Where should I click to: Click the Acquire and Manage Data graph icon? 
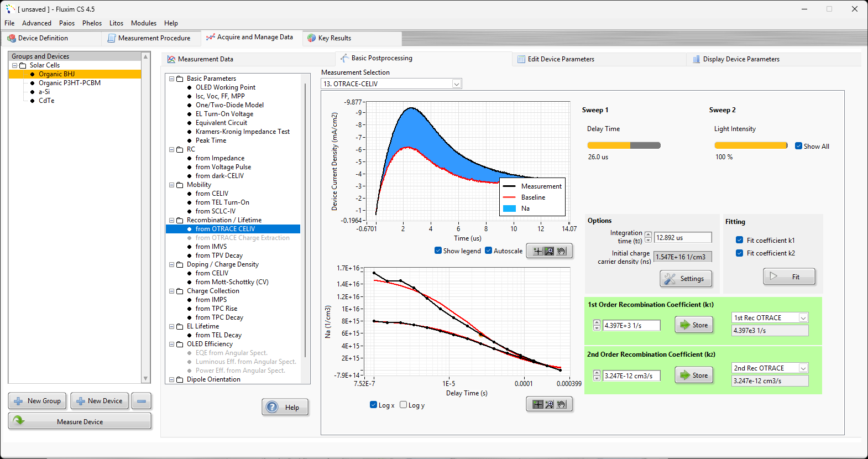click(211, 37)
